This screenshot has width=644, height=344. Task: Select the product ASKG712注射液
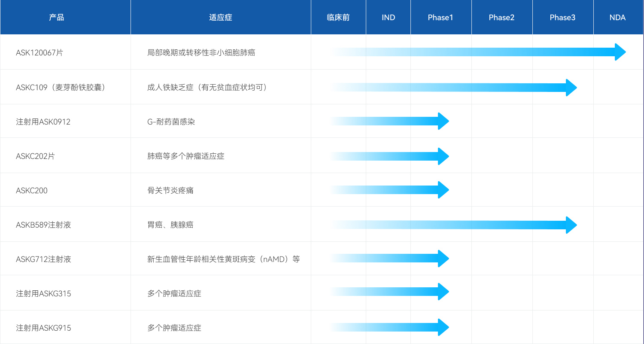point(43,259)
